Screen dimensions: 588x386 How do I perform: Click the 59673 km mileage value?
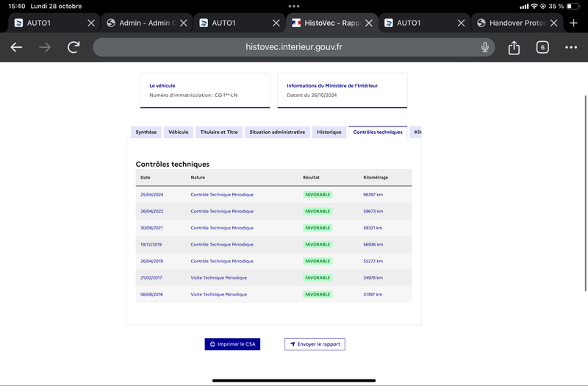coord(373,211)
